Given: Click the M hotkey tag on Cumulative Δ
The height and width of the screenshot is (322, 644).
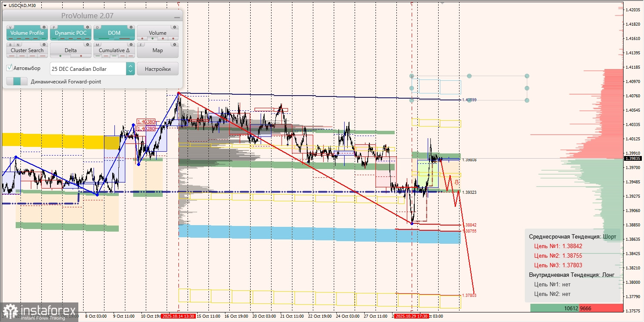Looking at the screenshot, I should pyautogui.click(x=98, y=44).
